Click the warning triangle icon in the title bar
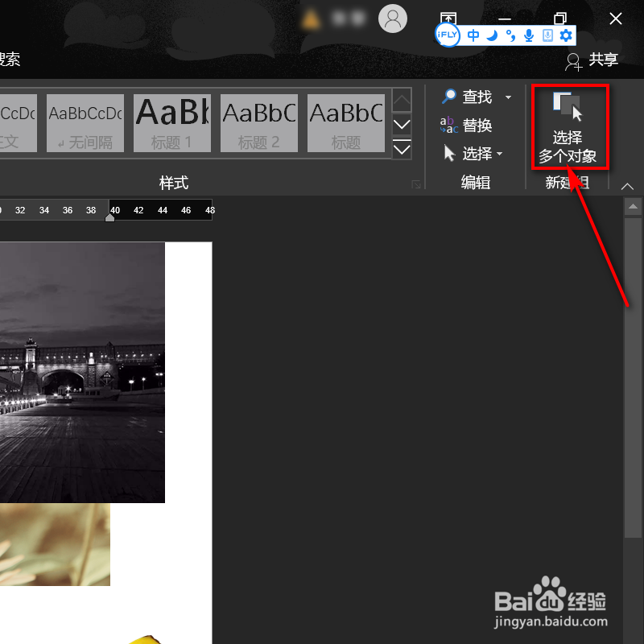 point(310,19)
